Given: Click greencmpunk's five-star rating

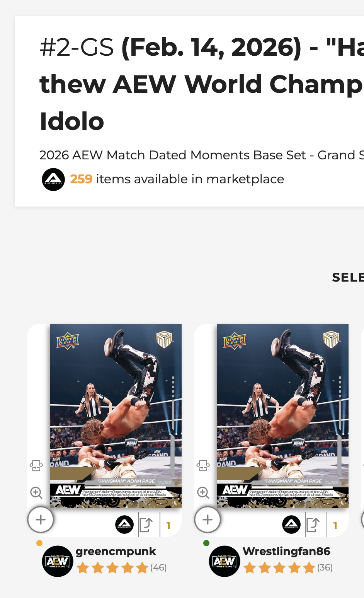Looking at the screenshot, I should pyautogui.click(x=112, y=568).
